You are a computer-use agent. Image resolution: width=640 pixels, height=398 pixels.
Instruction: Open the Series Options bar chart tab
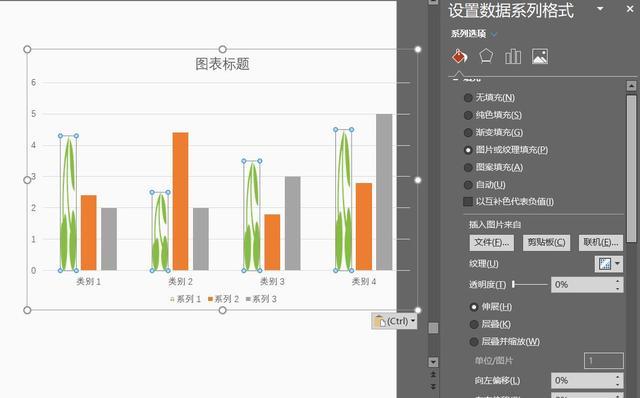pos(513,56)
